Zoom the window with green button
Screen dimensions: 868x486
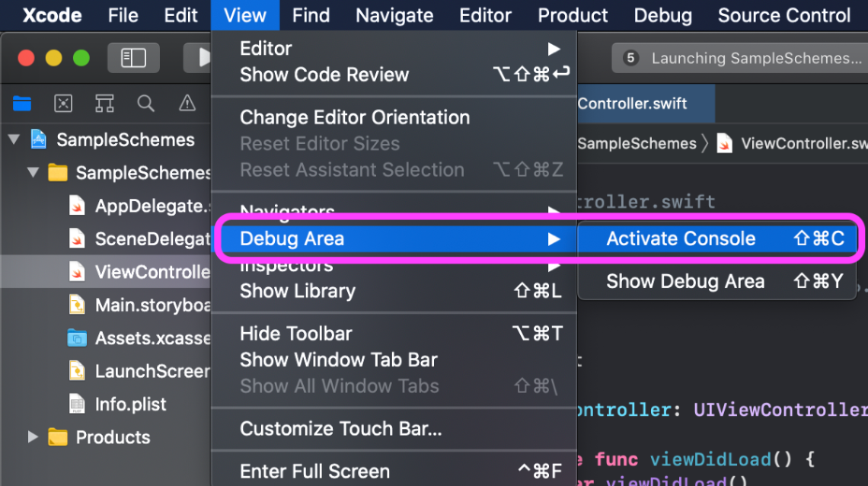click(81, 58)
